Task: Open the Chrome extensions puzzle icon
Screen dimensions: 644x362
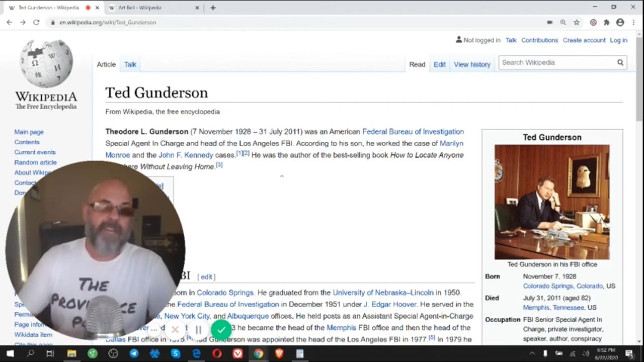Action: click(x=607, y=22)
